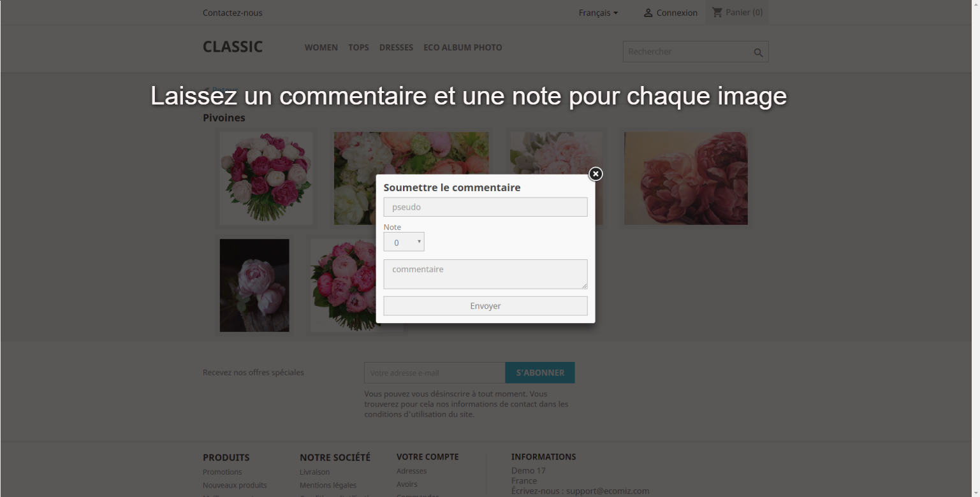The width and height of the screenshot is (980, 497).
Task: Open the WOMEN menu
Action: [321, 47]
